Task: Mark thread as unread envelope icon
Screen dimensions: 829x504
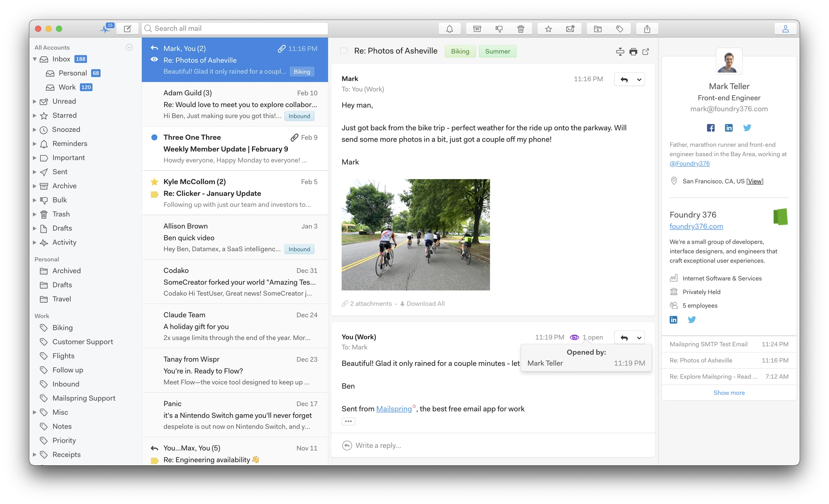Action: [x=570, y=29]
